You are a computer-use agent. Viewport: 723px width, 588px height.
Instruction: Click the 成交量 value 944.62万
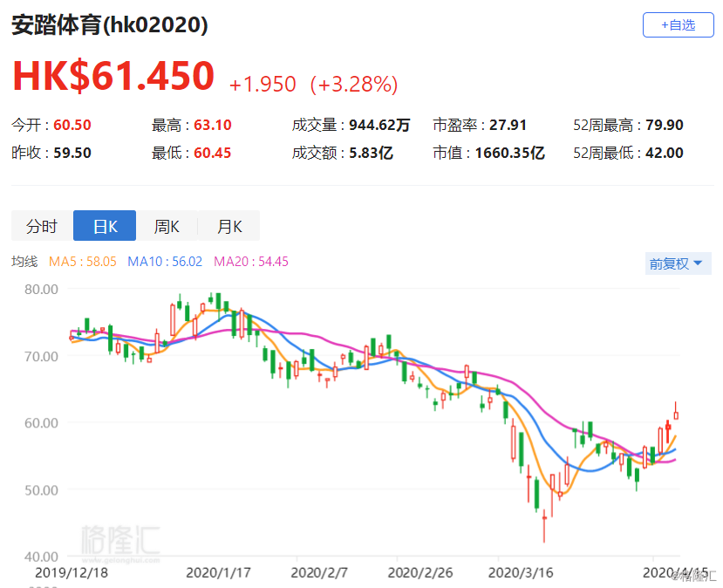pos(379,125)
